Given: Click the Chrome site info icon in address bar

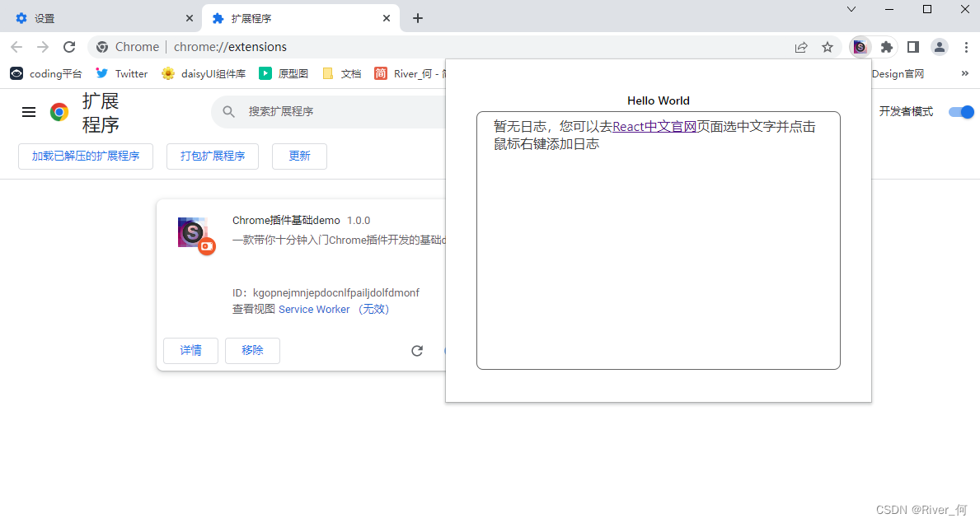Looking at the screenshot, I should (x=102, y=47).
